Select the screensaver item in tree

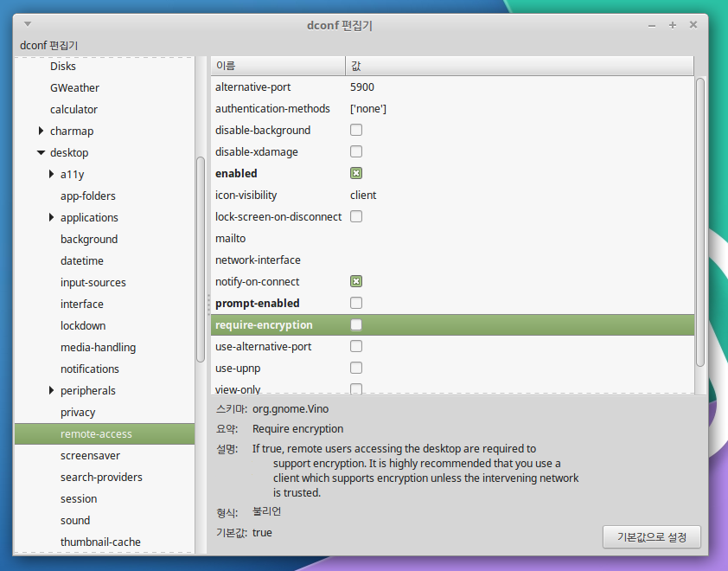[x=90, y=456]
